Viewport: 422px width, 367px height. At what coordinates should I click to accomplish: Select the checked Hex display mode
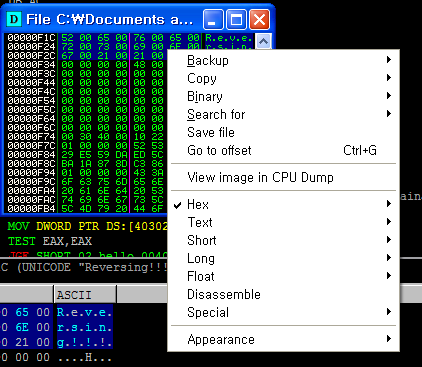283,204
